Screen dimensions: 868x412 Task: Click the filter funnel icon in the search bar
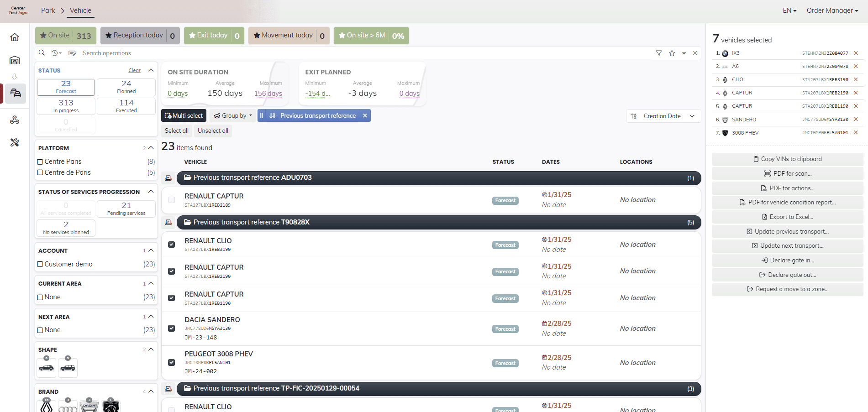pos(658,53)
